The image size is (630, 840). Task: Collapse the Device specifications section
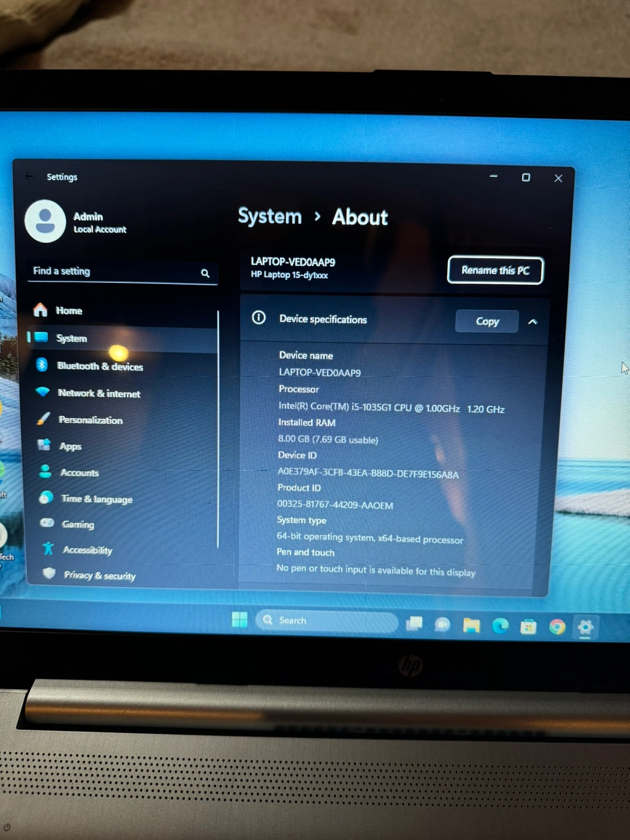[x=533, y=322]
